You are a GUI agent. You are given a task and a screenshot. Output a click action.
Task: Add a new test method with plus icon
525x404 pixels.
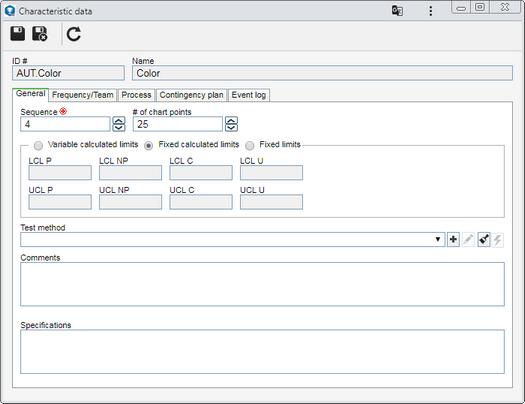(453, 240)
